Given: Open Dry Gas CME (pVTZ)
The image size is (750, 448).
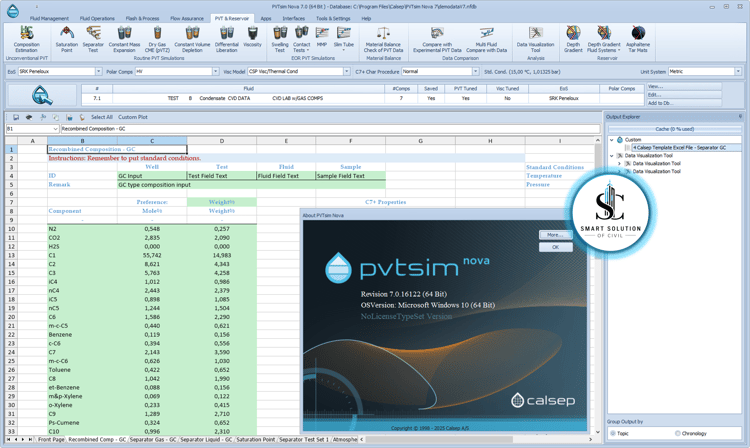Looking at the screenshot, I should point(157,39).
